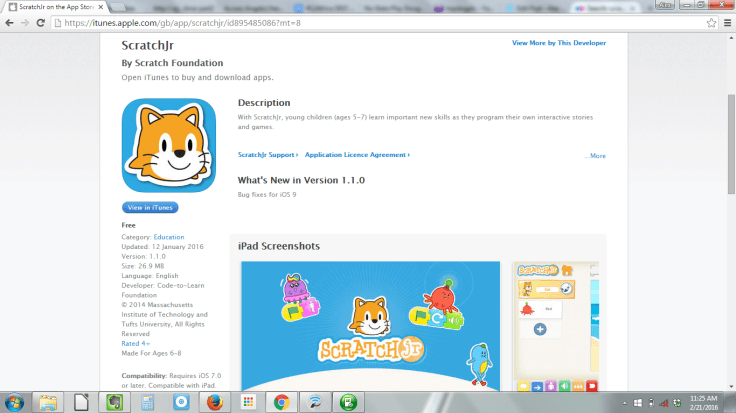The image size is (736, 413).
Task: Open the Chrome menu hamburger icon
Action: coord(728,23)
